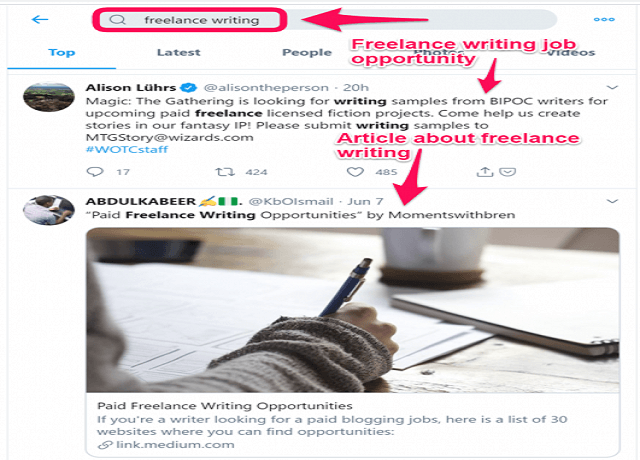Send Alison's tweet via direct message icon
The width and height of the screenshot is (640, 460).
[x=507, y=172]
